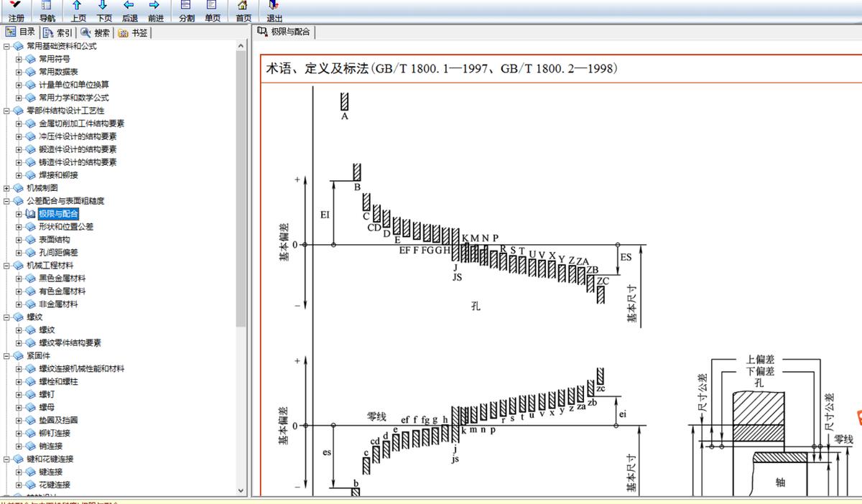Expand the 机械制图 tree node

click(7, 188)
